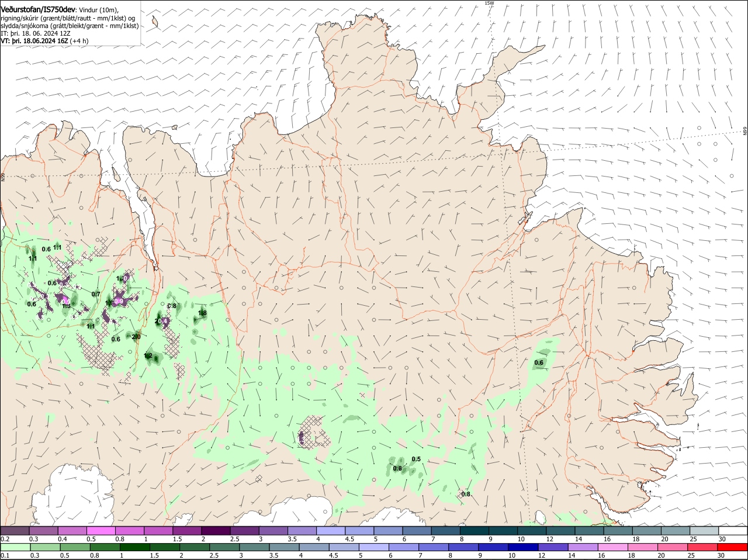This screenshot has height=560, width=748.
Task: Click the 0.6 value in the eastern green patch
Action: point(539,362)
